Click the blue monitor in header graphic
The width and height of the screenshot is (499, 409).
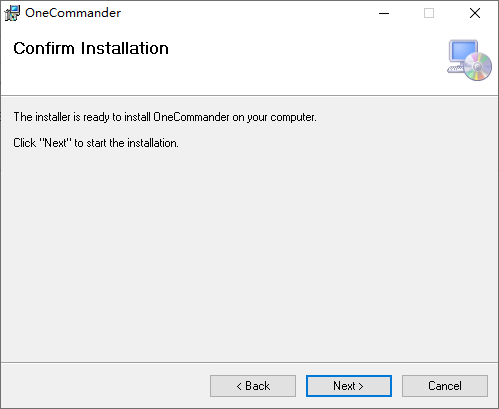tap(463, 51)
